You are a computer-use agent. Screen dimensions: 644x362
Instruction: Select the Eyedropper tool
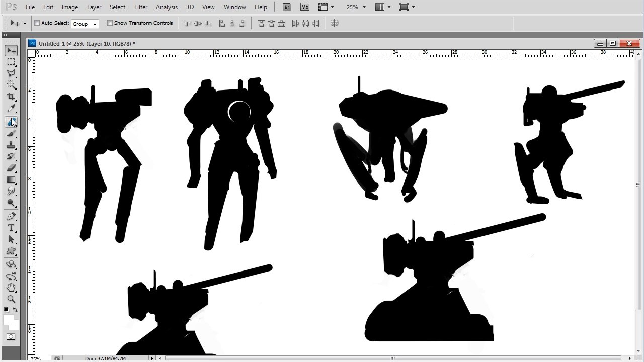point(11,109)
